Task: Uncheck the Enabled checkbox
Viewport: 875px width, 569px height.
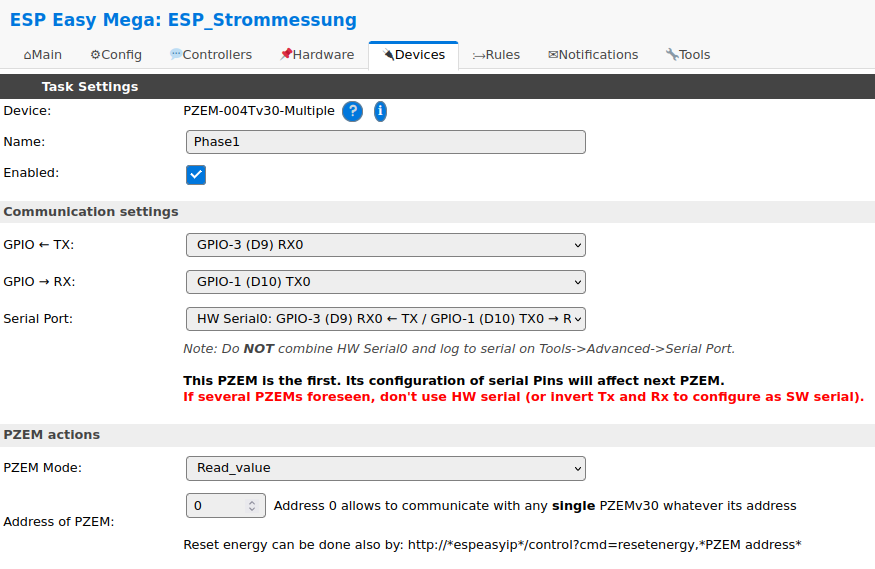Action: 196,175
